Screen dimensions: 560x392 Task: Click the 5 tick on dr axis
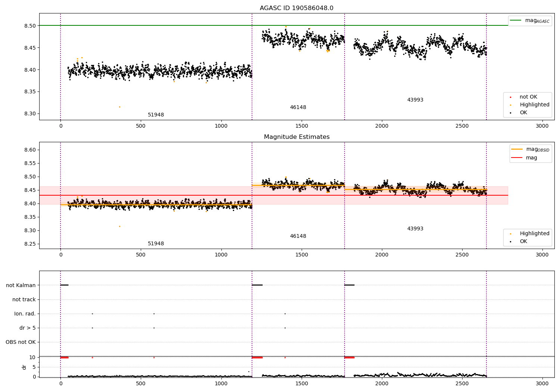point(34,367)
